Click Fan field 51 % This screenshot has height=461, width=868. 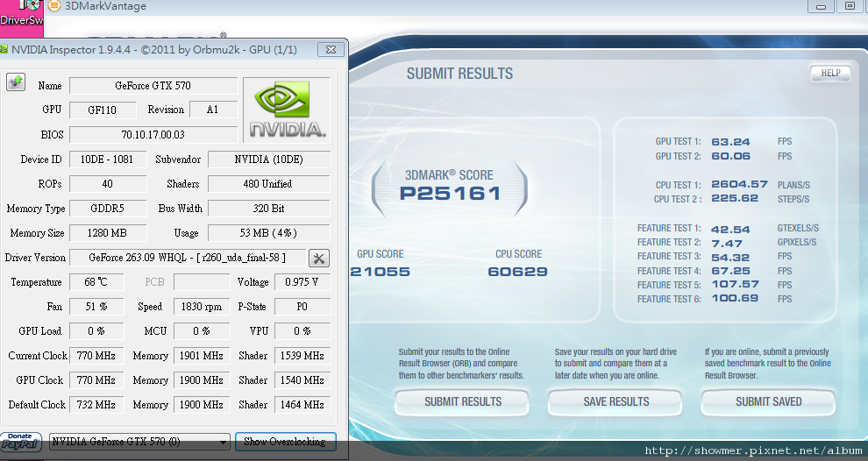click(x=96, y=307)
